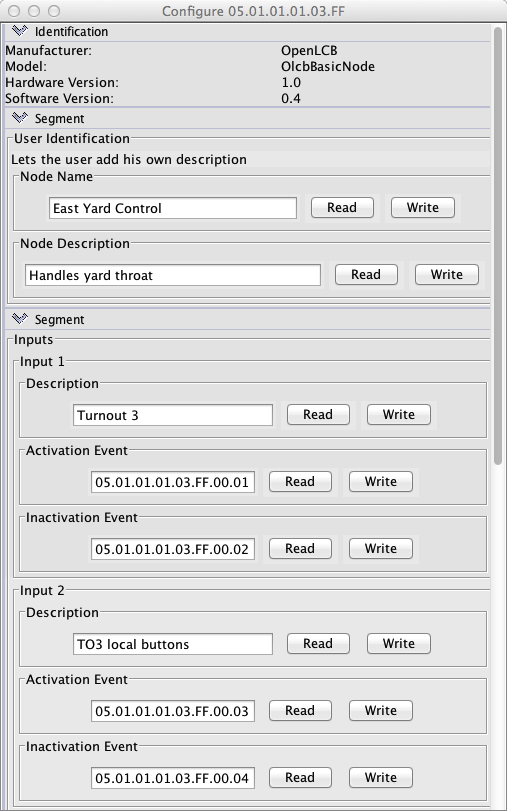The height and width of the screenshot is (812, 507).
Task: Read the Node Name value
Action: click(342, 208)
